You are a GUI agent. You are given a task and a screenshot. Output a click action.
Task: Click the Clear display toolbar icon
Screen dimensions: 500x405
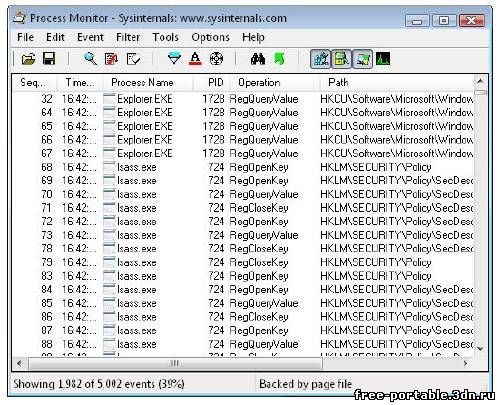pyautogui.click(x=133, y=59)
